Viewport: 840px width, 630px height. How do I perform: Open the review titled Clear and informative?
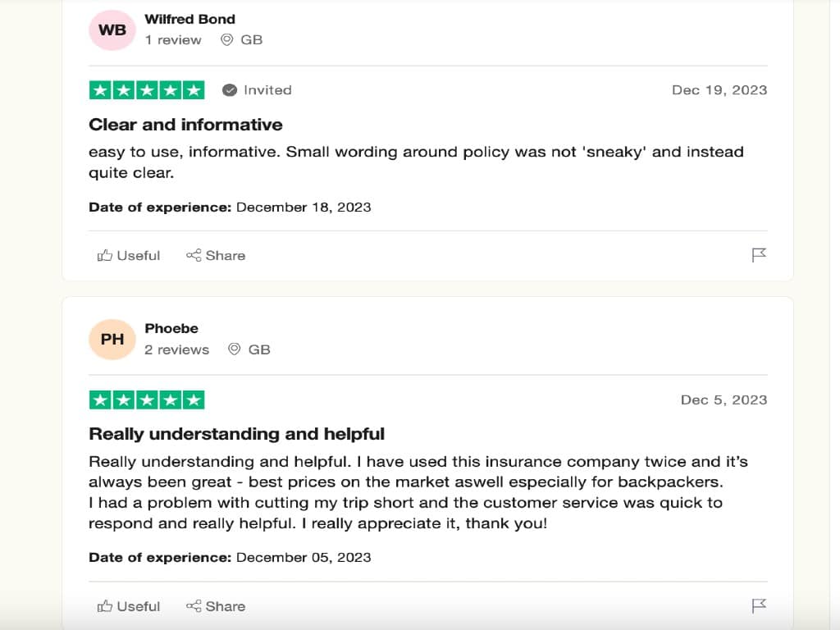coord(185,125)
